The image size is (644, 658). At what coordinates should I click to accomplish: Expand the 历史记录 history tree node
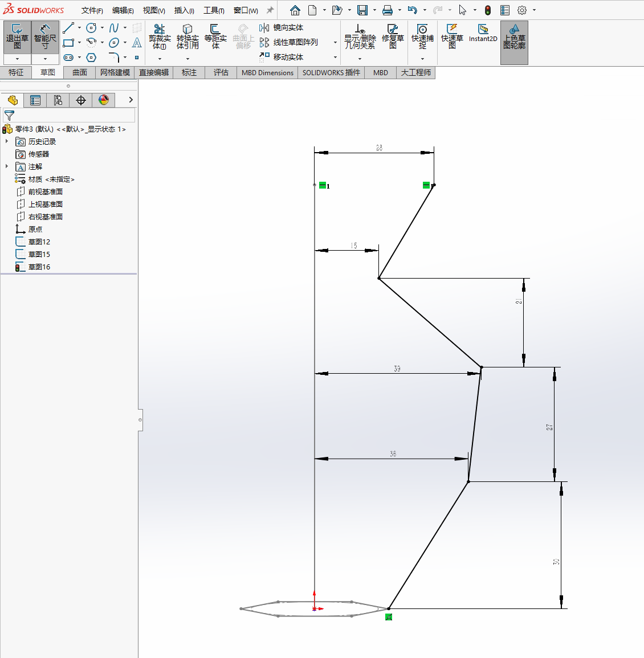pyautogui.click(x=7, y=141)
